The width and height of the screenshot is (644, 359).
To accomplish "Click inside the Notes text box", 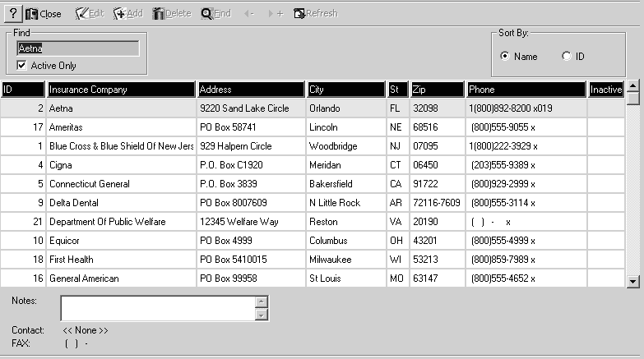I will pyautogui.click(x=158, y=308).
